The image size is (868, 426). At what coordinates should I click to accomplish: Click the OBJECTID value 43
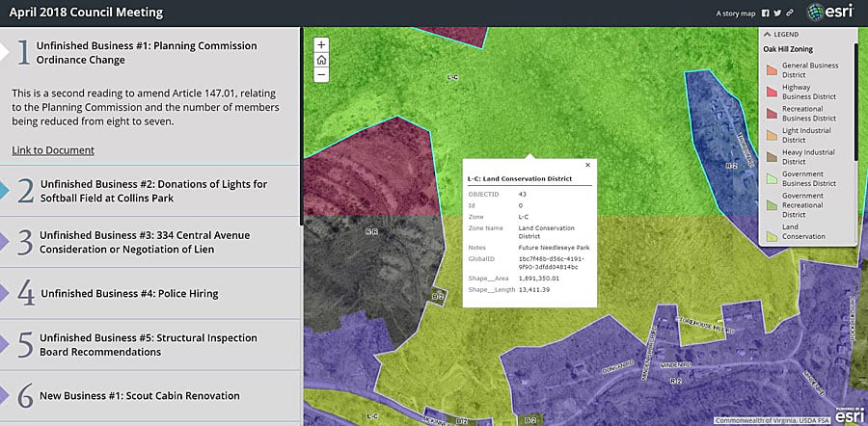pyautogui.click(x=523, y=194)
